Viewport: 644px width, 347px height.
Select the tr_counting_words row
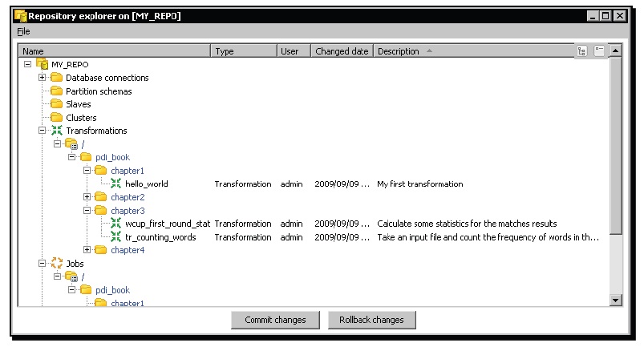[x=314, y=237]
